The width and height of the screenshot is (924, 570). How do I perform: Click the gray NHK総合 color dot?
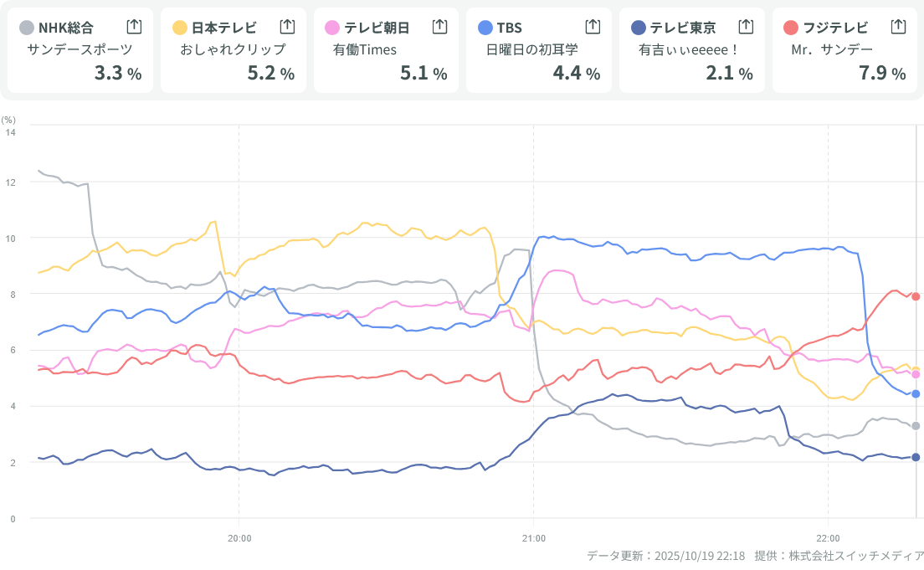27,28
